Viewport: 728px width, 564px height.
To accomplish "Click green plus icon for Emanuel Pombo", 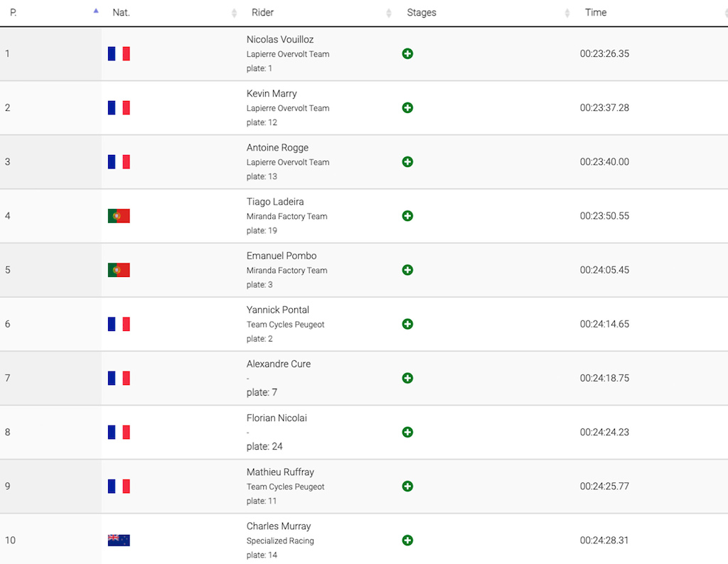I will pyautogui.click(x=407, y=270).
